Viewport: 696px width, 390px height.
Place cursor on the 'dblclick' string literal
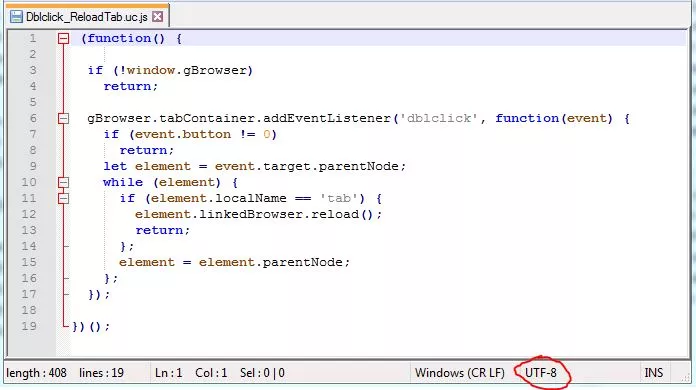coord(439,118)
